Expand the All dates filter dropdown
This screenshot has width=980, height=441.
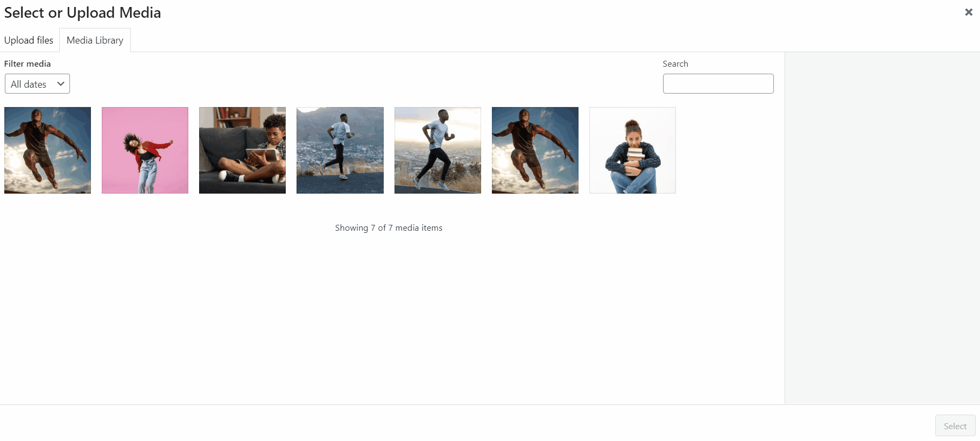37,84
